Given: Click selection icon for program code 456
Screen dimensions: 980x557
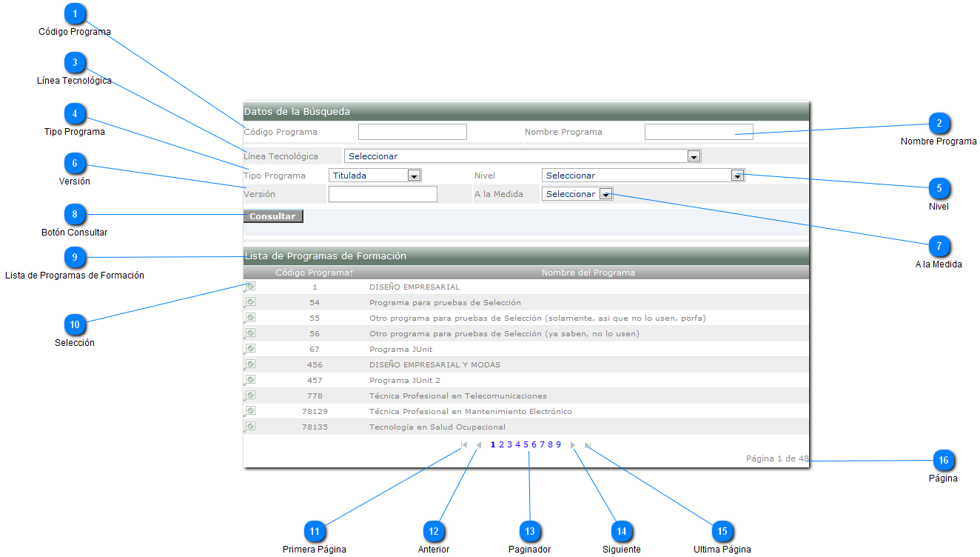Looking at the screenshot, I should click(x=250, y=364).
